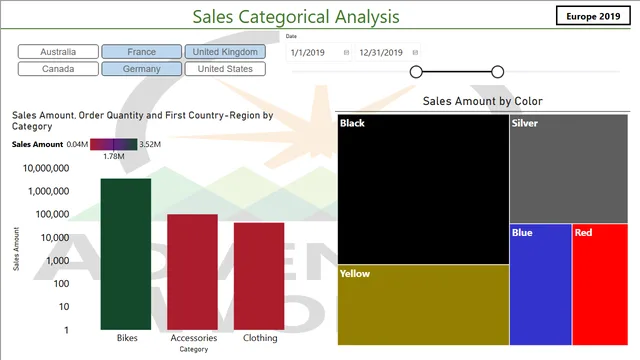Viewport: 640px width, 360px height.
Task: Select the Silver treemap tile
Action: (569, 169)
